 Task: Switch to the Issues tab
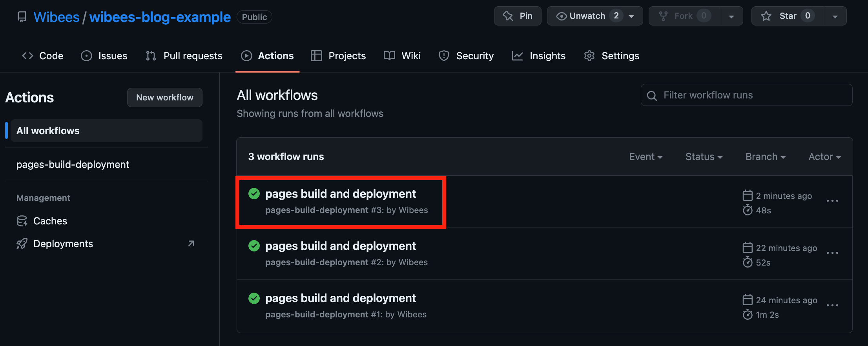pyautogui.click(x=104, y=56)
